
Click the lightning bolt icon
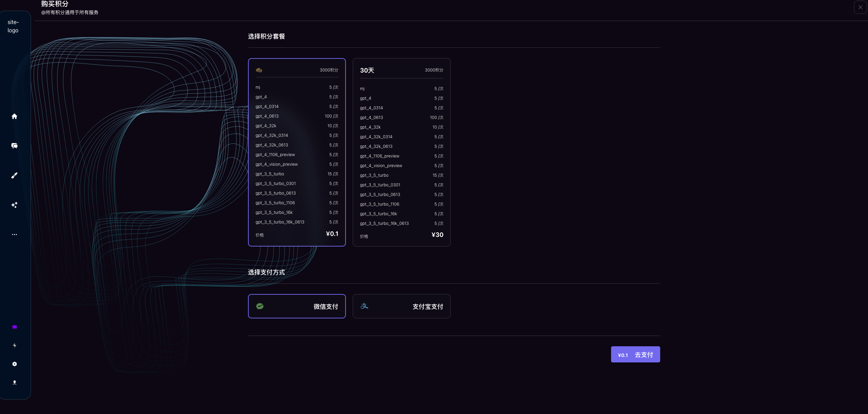(x=14, y=345)
